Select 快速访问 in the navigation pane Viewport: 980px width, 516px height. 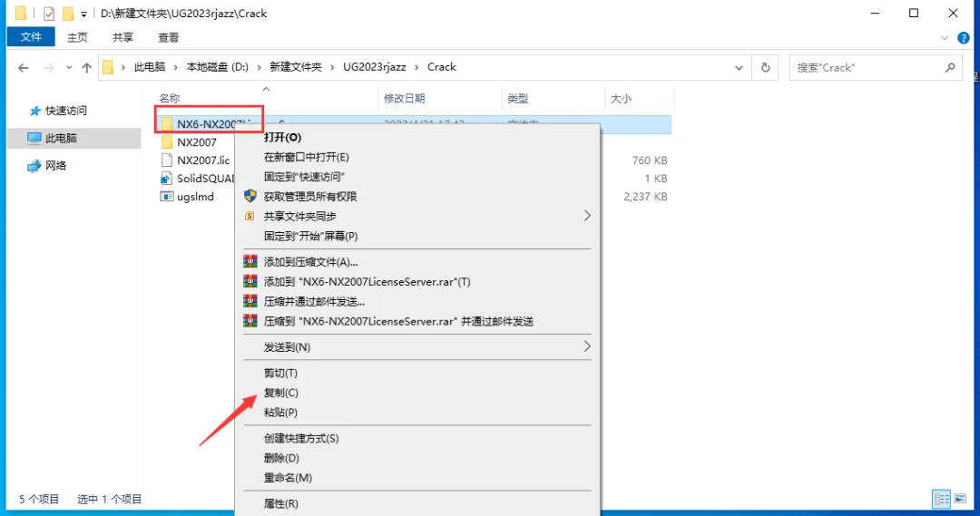(65, 111)
